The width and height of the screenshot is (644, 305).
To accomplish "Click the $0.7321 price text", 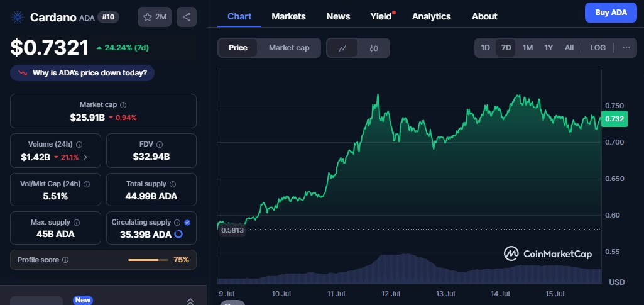I will (x=49, y=48).
